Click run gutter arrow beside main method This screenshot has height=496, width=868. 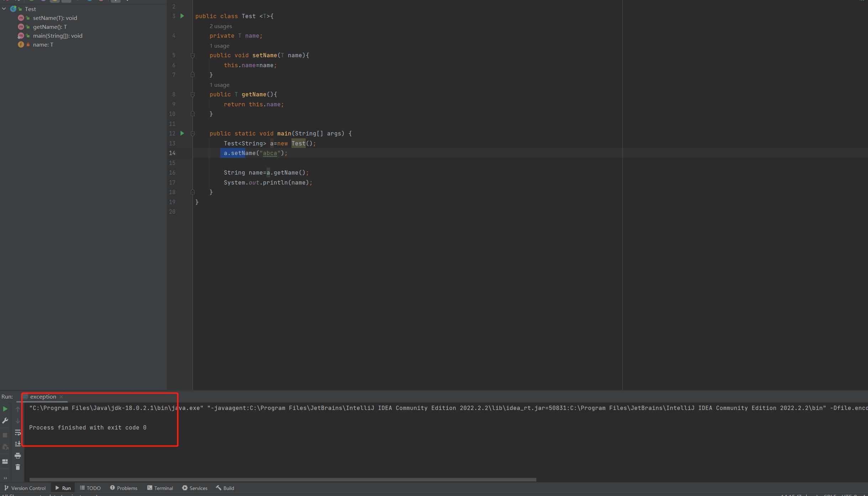[182, 133]
